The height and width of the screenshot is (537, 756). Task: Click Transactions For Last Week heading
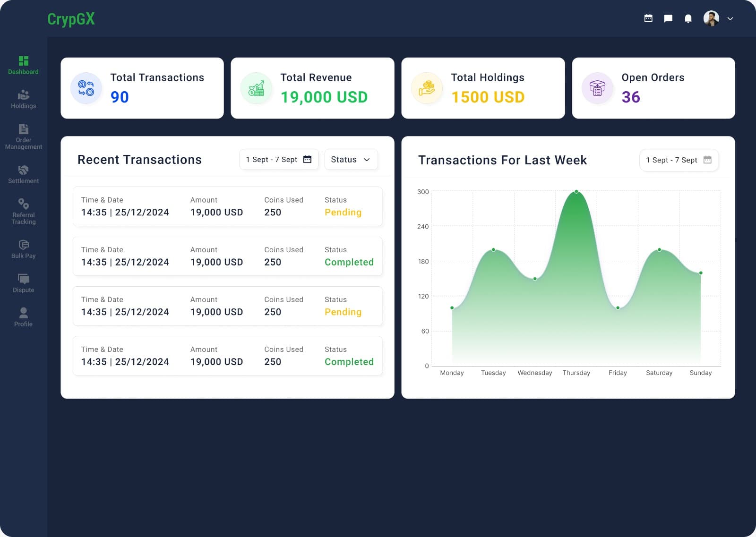(x=503, y=160)
